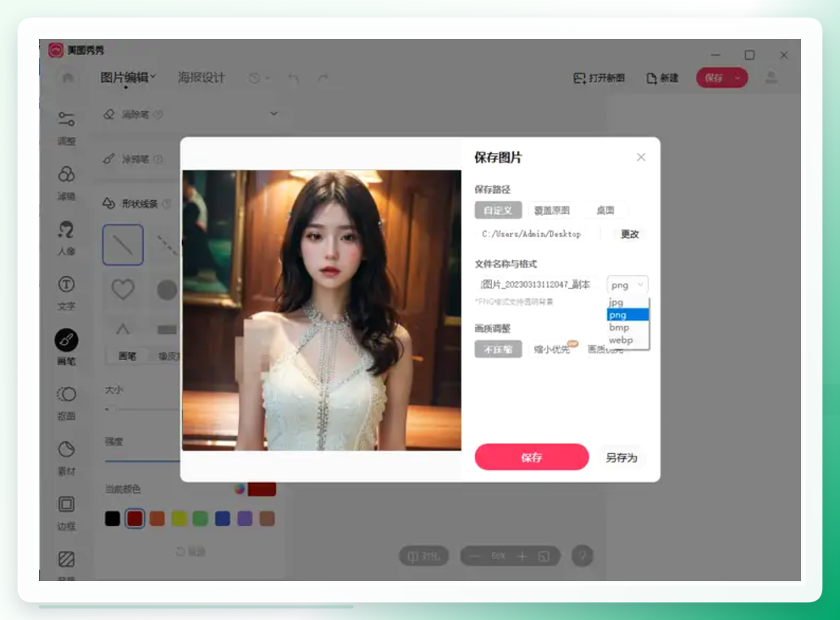The image size is (840, 620).
Task: Pick the blue color swatch
Action: tap(223, 518)
